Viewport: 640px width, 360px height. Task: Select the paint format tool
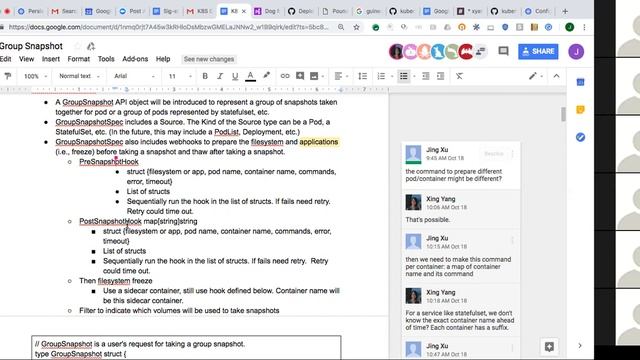8,76
